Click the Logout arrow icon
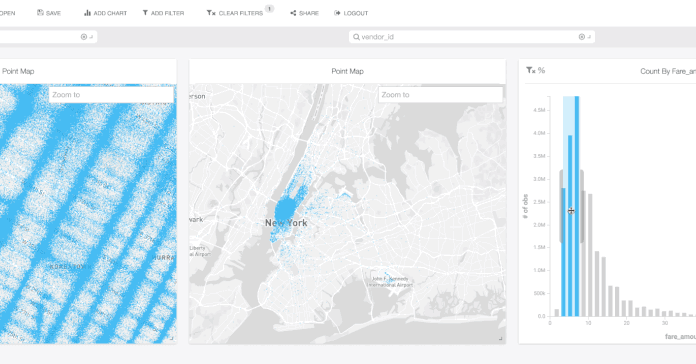The height and width of the screenshot is (364, 696). (x=337, y=13)
